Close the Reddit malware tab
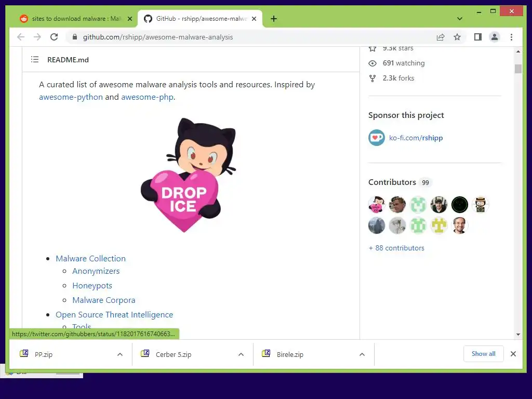Viewport: 532px width, 399px height. tap(129, 19)
